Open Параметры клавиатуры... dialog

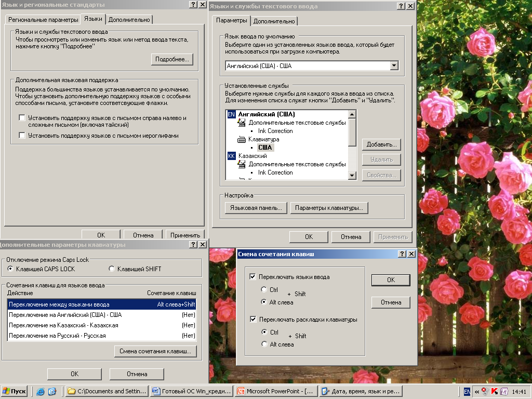[x=329, y=208]
